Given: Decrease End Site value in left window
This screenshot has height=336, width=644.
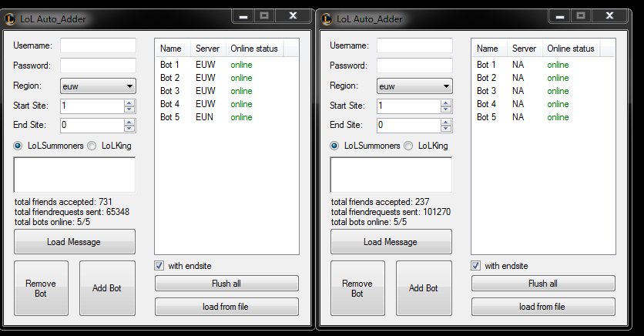Looking at the screenshot, I should [x=129, y=129].
